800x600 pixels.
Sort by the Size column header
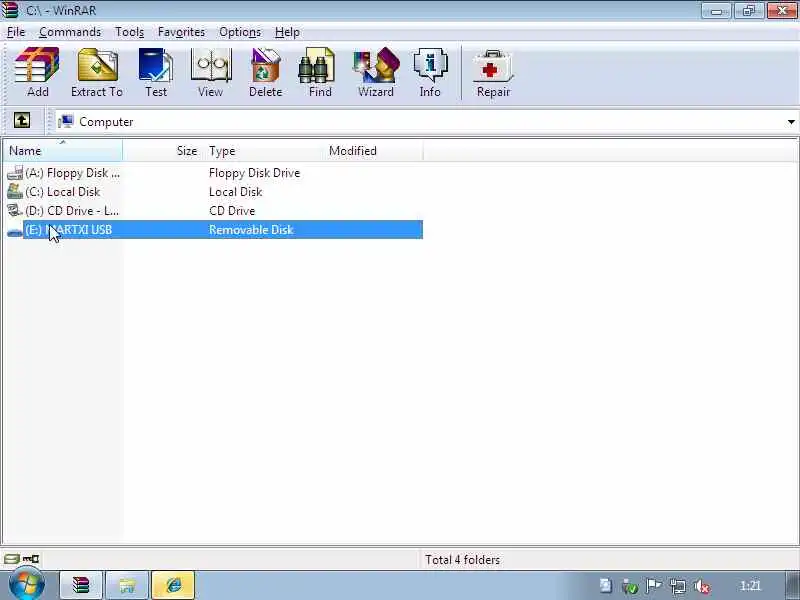click(x=163, y=151)
